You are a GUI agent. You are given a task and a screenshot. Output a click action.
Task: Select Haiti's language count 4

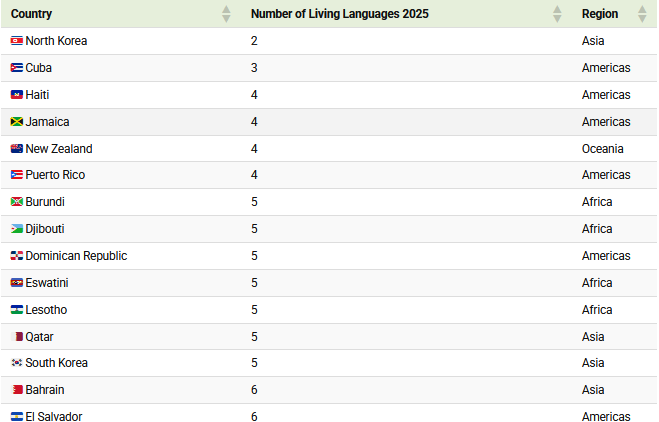[x=254, y=95]
